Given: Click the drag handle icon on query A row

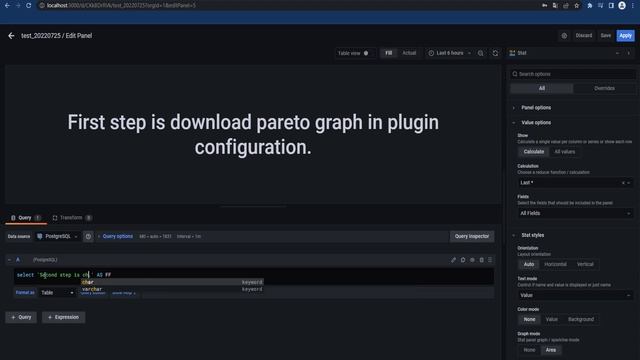Looking at the screenshot, I should coord(490,260).
